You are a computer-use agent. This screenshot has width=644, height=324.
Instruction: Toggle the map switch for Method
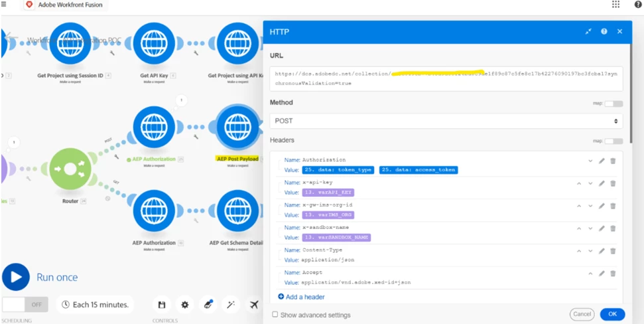tap(613, 104)
